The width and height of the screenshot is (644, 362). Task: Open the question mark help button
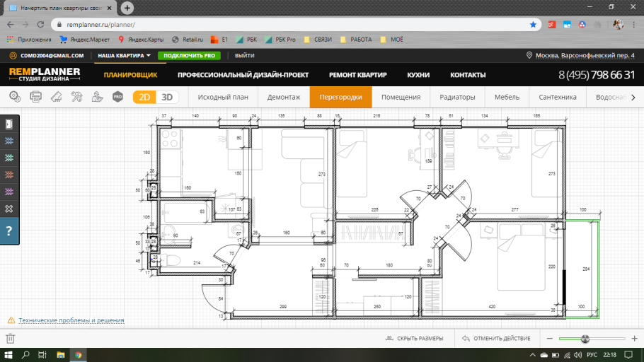point(9,231)
